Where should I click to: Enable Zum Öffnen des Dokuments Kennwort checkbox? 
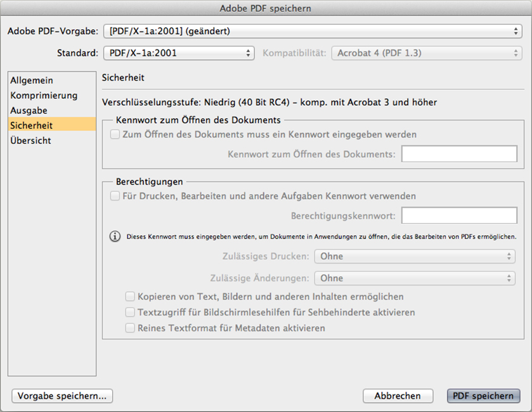coord(115,134)
